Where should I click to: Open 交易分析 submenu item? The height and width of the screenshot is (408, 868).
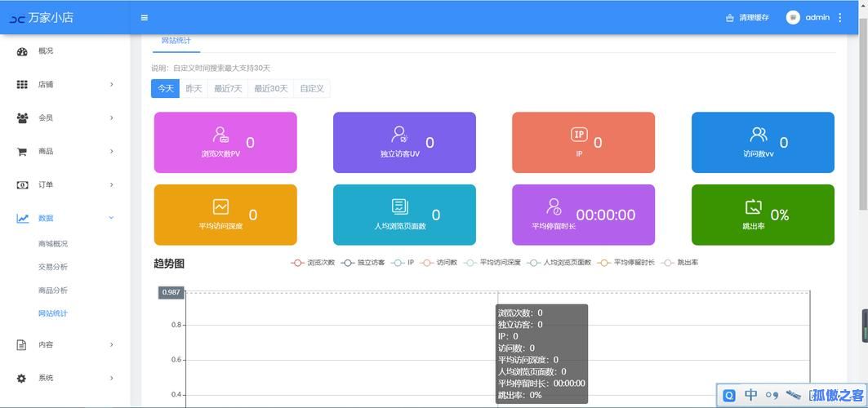point(53,267)
